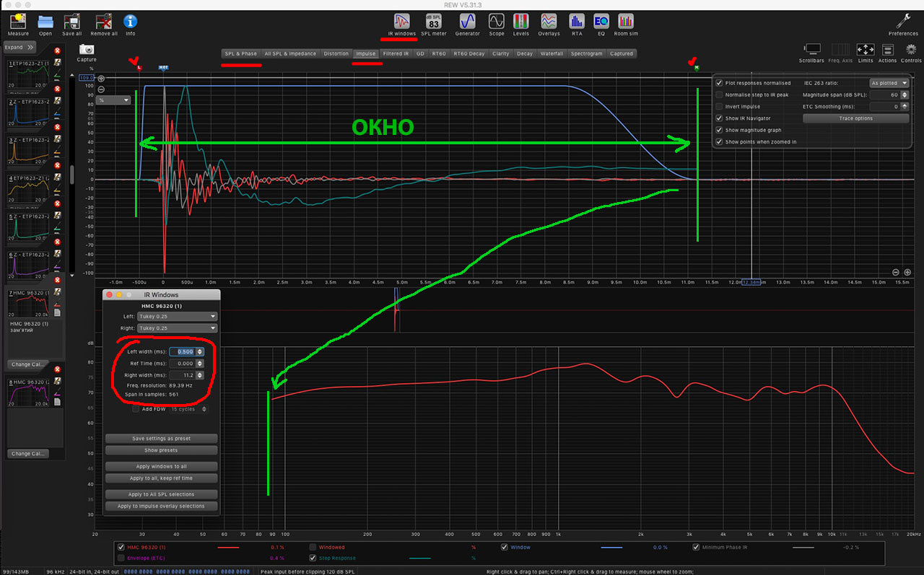924x575 pixels.
Task: Zoom in with the top-left graph plus button
Action: pyautogui.click(x=101, y=79)
